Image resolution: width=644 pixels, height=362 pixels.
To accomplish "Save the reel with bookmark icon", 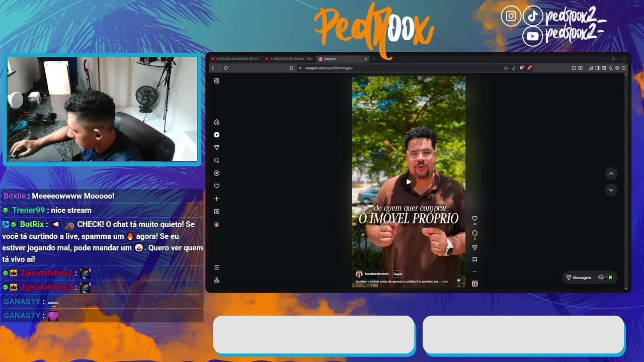I will tap(474, 259).
